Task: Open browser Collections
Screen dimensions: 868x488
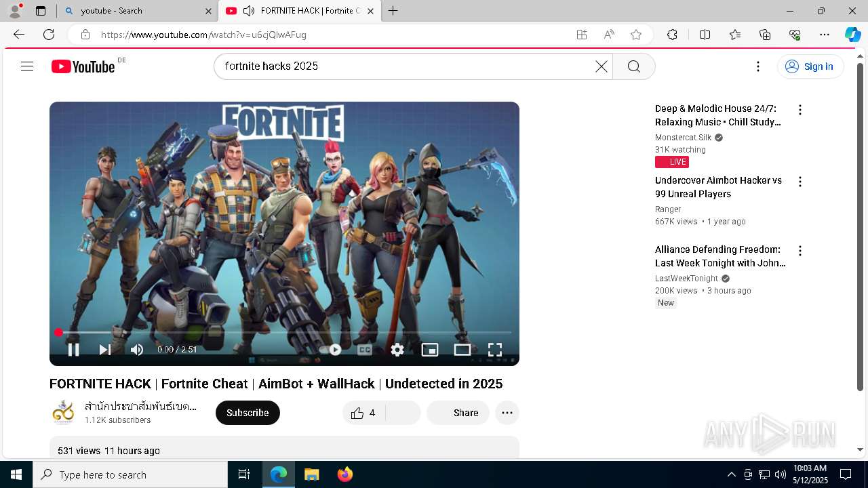Action: (x=765, y=35)
